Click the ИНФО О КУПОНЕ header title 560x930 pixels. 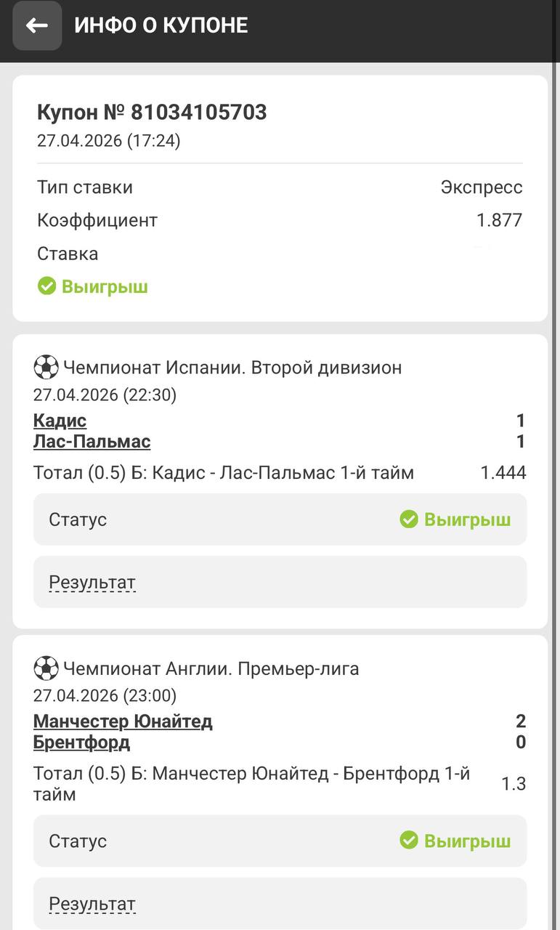click(161, 25)
